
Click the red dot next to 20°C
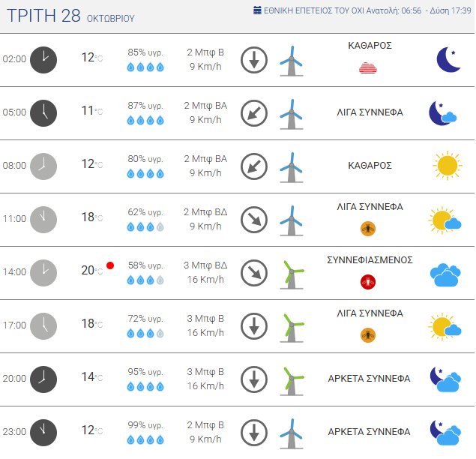pyautogui.click(x=110, y=265)
